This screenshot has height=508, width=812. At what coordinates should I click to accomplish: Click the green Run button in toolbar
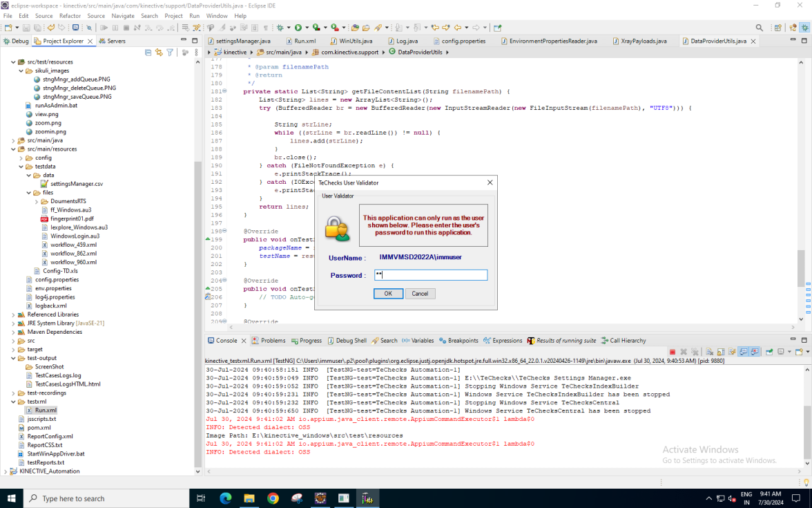pos(298,28)
